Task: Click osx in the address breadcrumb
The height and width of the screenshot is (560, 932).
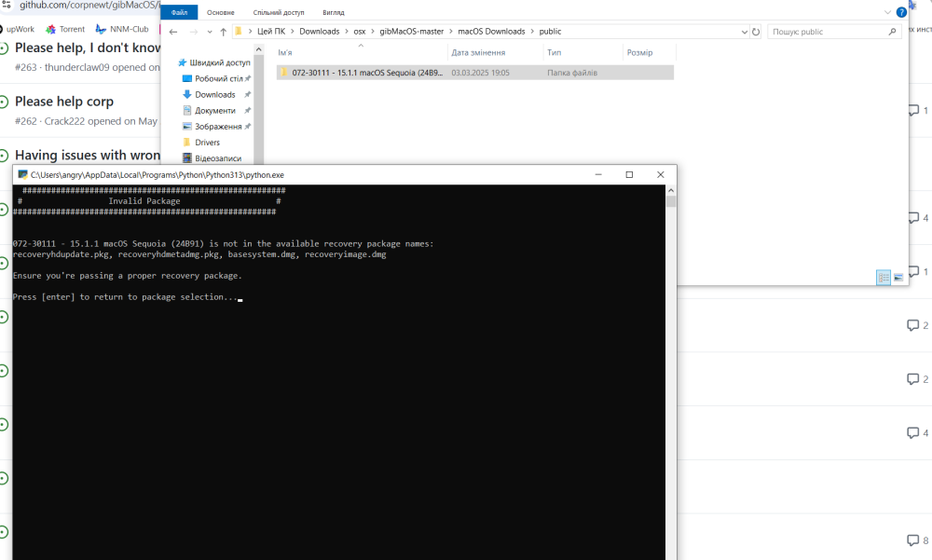Action: 360,32
